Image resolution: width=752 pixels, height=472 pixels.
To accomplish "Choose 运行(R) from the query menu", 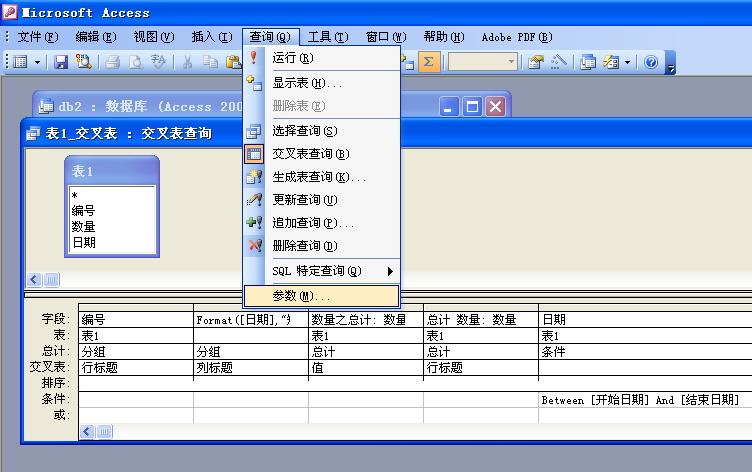I will click(322, 58).
